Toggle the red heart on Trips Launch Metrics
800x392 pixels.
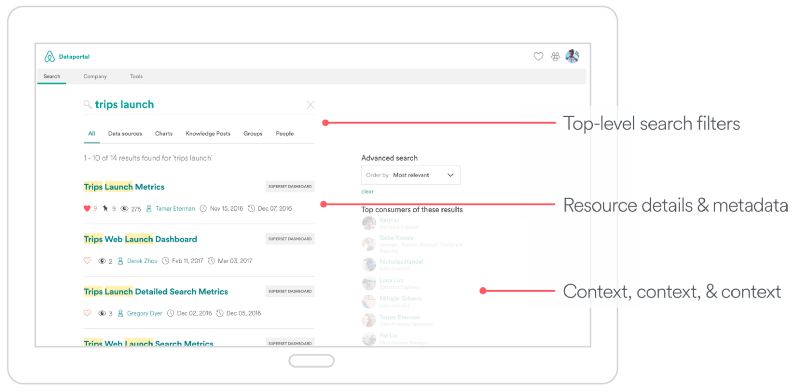tap(87, 208)
